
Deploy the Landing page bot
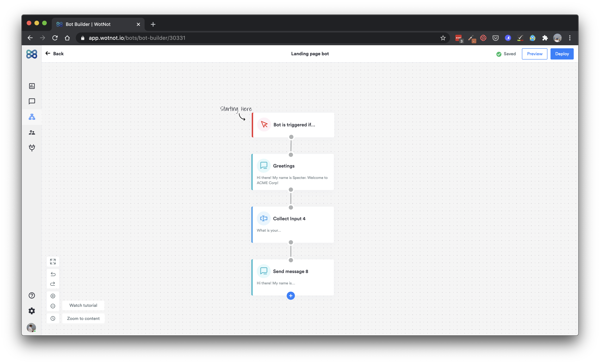coord(562,54)
